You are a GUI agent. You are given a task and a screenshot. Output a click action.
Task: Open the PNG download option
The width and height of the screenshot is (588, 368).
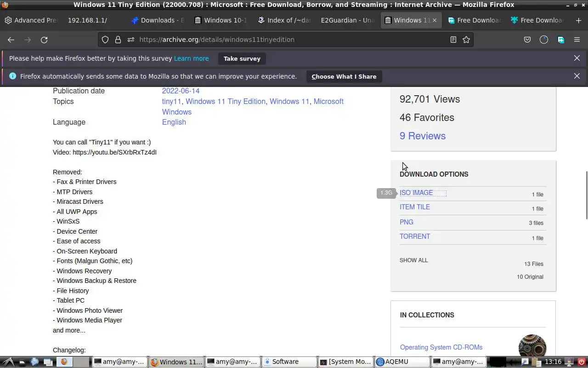(407, 222)
